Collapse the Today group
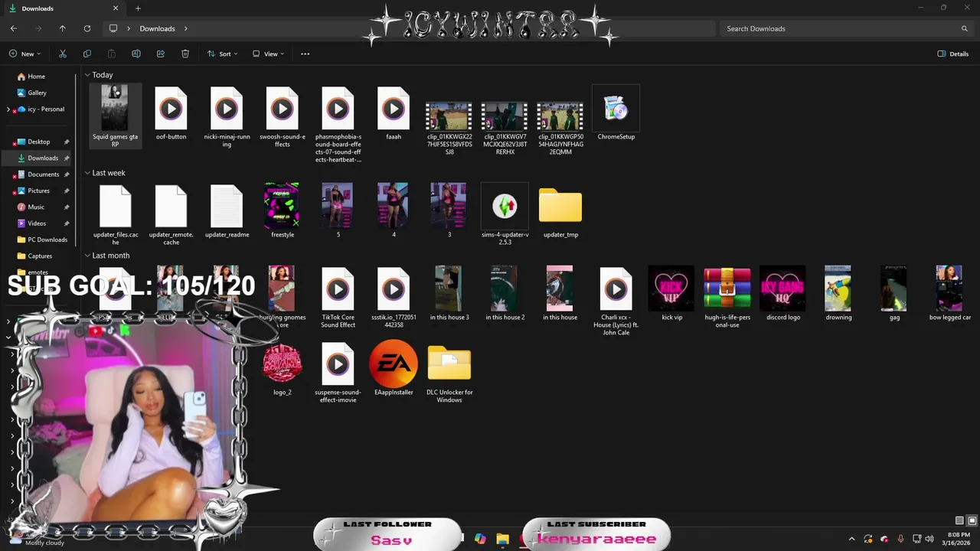The height and width of the screenshot is (551, 980). click(87, 75)
